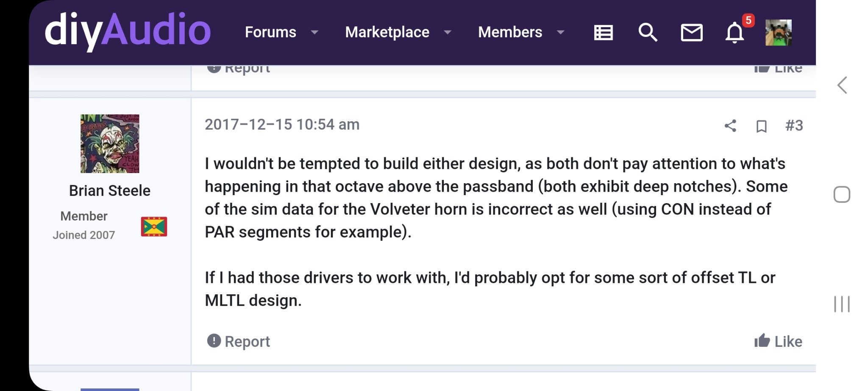Click the thumbs-up Like on post #3
The image size is (868, 391).
[778, 341]
